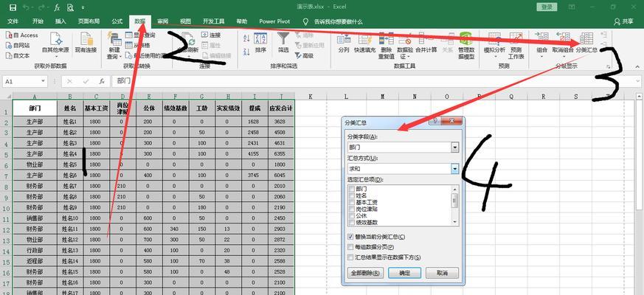Open Manage Data Model (管理数据模型)
This screenshot has width=644, height=295.
(466, 46)
